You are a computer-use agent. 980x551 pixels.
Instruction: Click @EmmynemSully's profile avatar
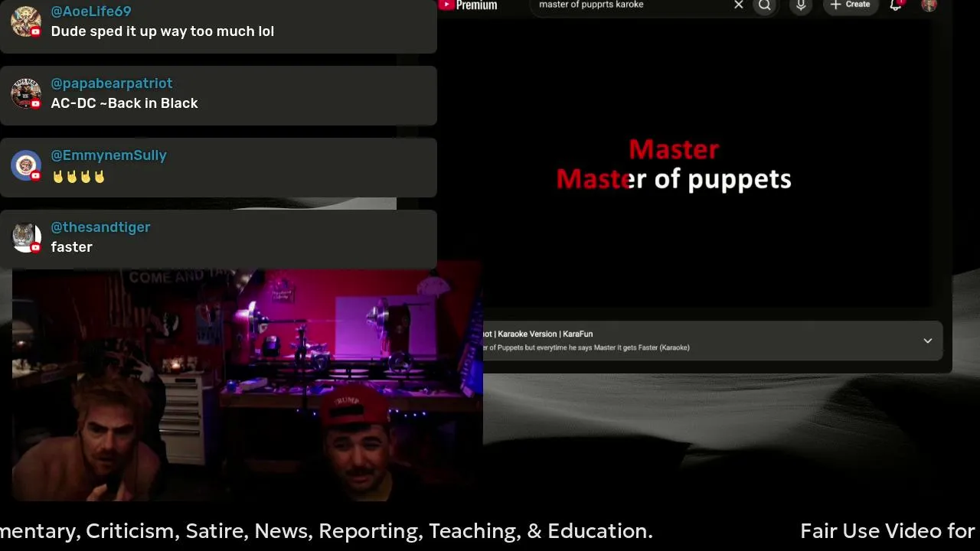26,165
